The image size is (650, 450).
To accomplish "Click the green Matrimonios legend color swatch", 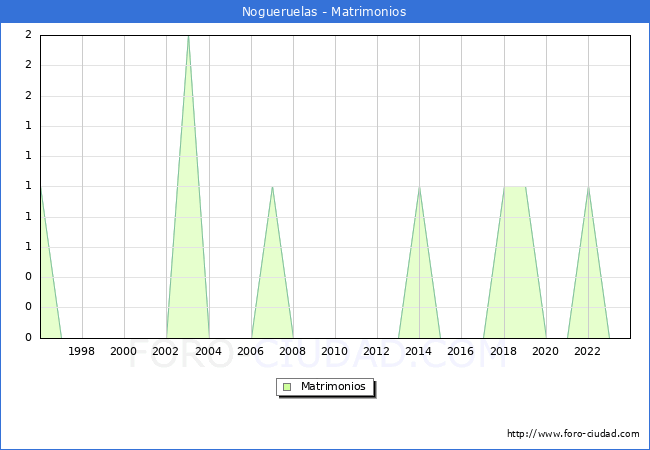I will click(287, 387).
